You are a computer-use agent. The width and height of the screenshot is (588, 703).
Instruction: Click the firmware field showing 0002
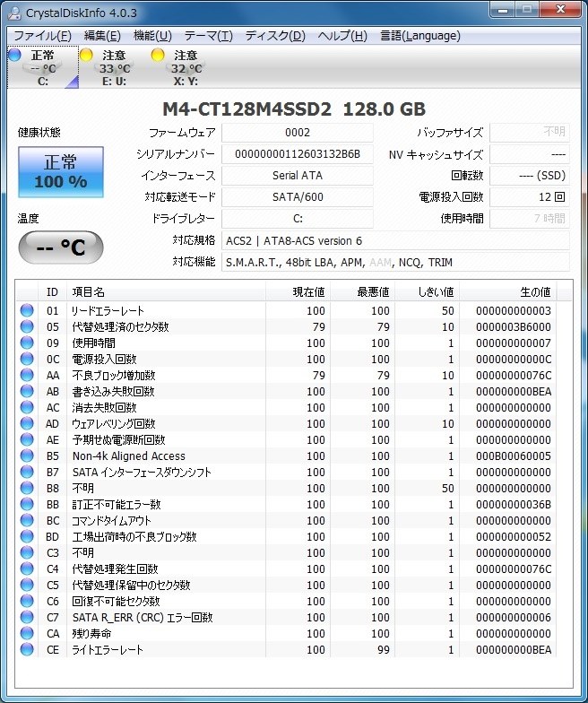pos(298,133)
